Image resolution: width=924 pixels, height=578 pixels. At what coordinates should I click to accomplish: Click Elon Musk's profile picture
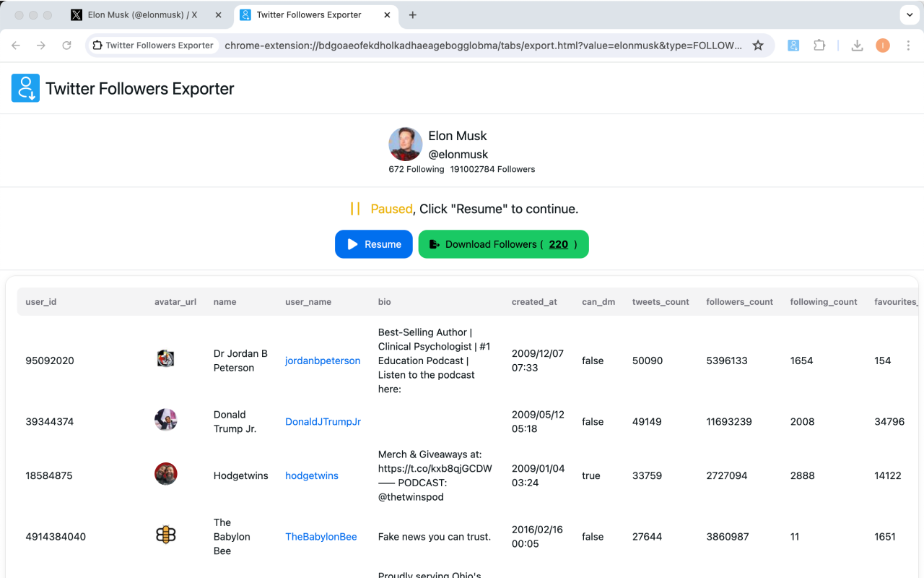[x=405, y=144]
